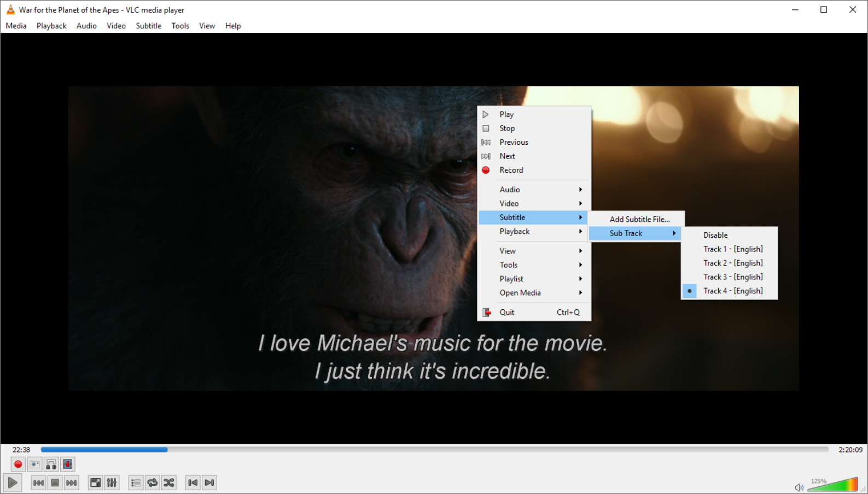Viewport: 868px width, 494px height.
Task: Click the VLC cone icon in the title bar
Action: (x=10, y=10)
